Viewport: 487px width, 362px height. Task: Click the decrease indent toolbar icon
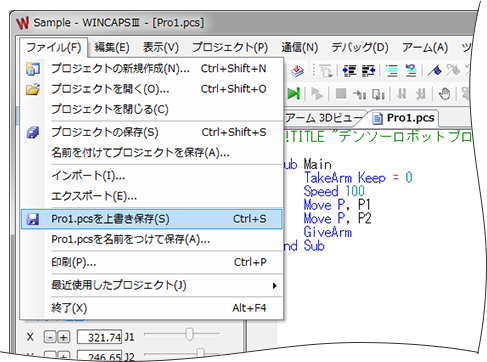click(x=349, y=71)
